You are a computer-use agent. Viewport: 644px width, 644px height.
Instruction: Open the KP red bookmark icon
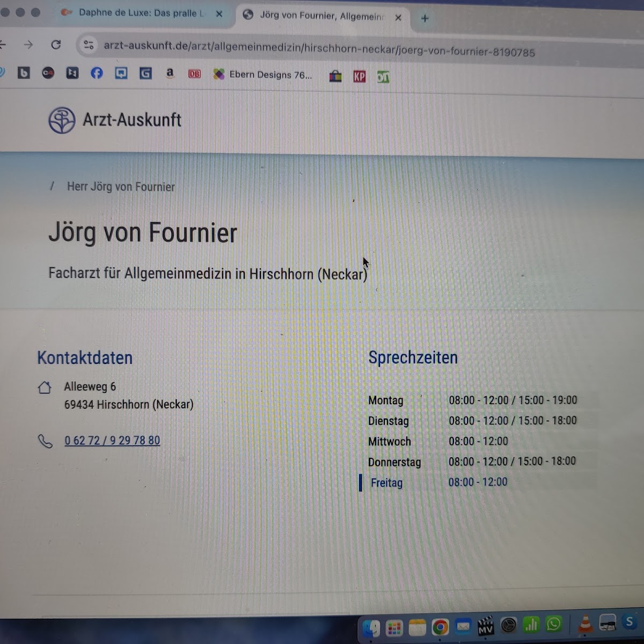359,76
